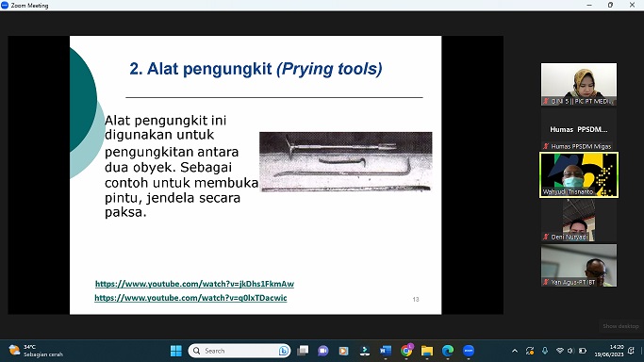The height and width of the screenshot is (362, 644).
Task: Open the notification center icon
Action: coord(631,351)
